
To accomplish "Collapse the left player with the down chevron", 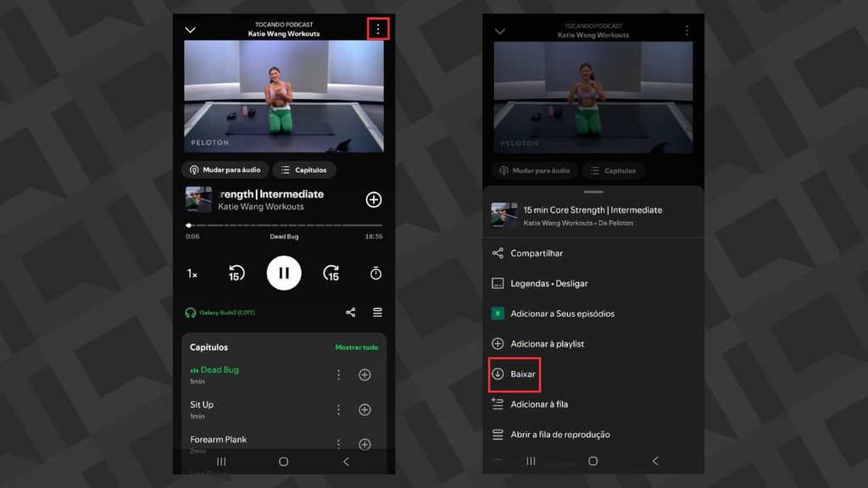I will 191,30.
